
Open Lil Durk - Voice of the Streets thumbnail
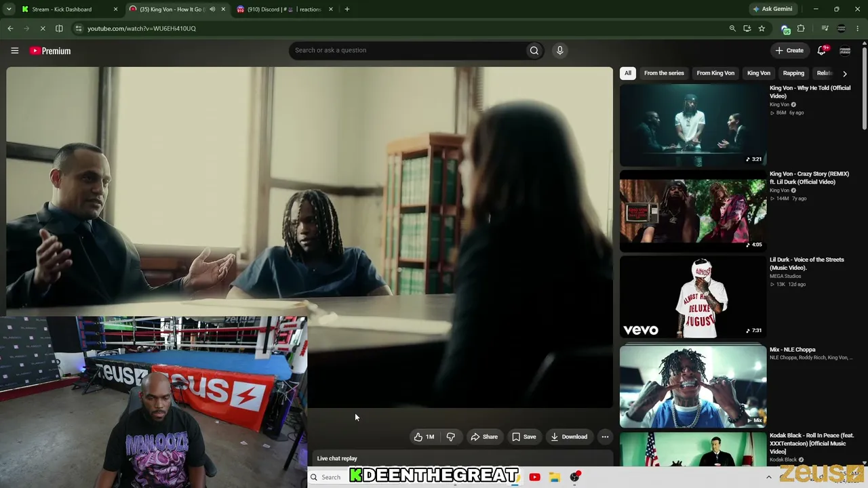tap(693, 297)
